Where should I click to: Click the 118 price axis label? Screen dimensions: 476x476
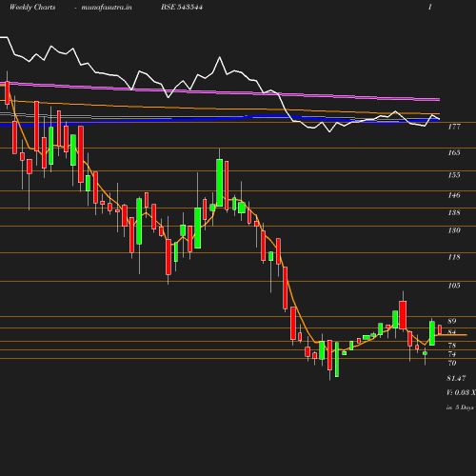(x=454, y=257)
